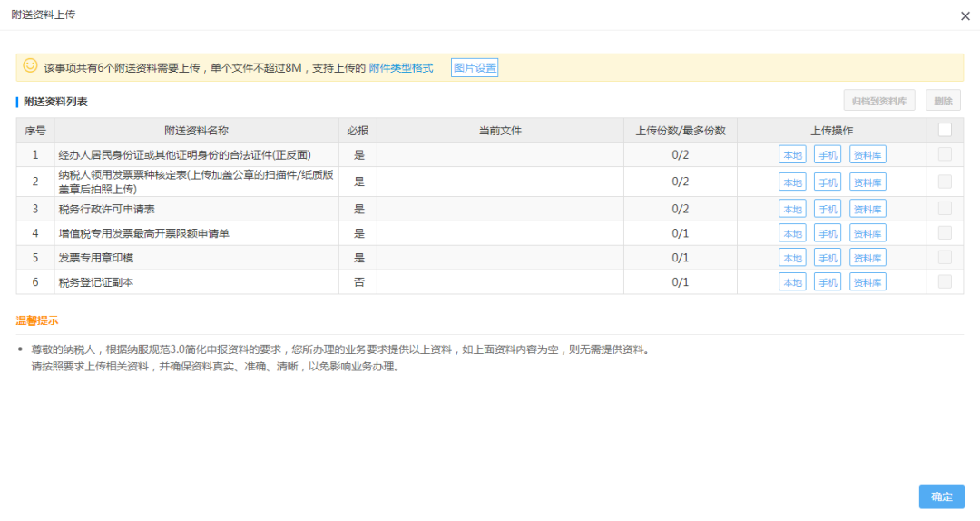Screen dimensions: 980x521
Task: Click 本地 upload for 税务行政许可申请表 row
Action: (792, 209)
